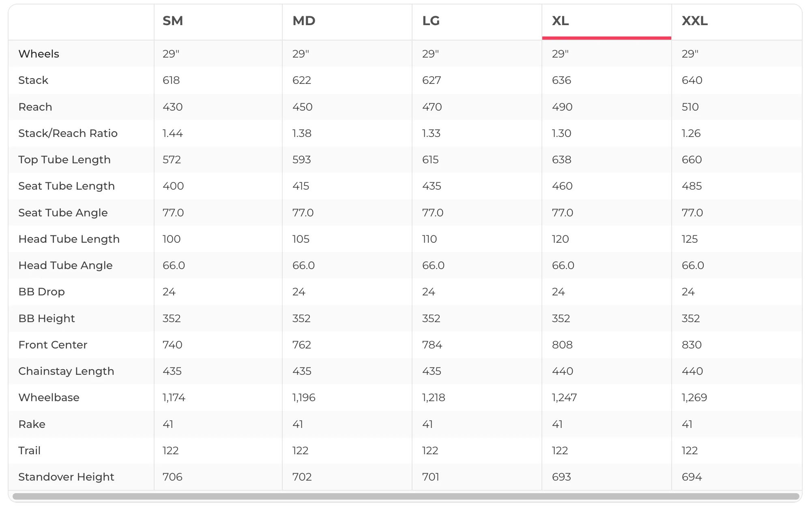Click the Standover Height row label
Viewport: 812px width, 513px height.
point(67,477)
